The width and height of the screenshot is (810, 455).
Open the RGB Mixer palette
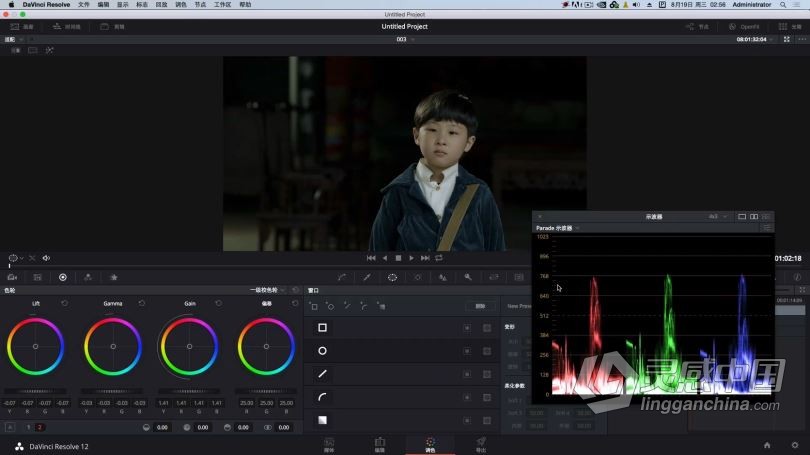(x=88, y=277)
